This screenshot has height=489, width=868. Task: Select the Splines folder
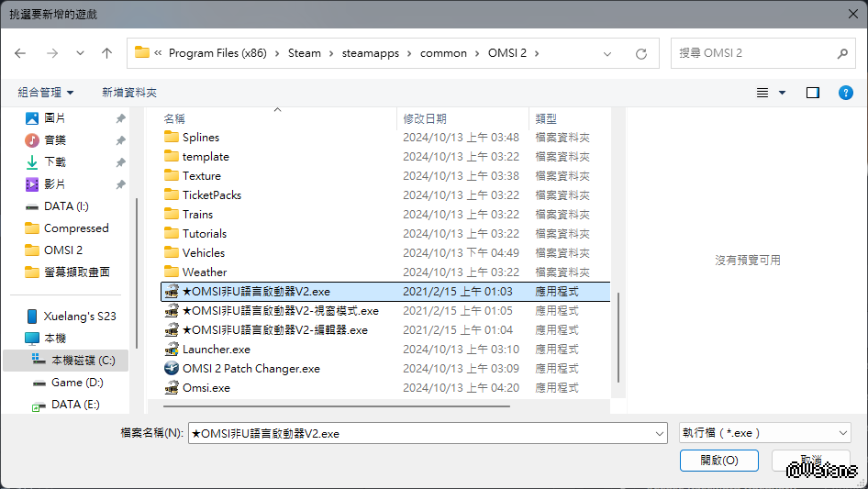(200, 137)
